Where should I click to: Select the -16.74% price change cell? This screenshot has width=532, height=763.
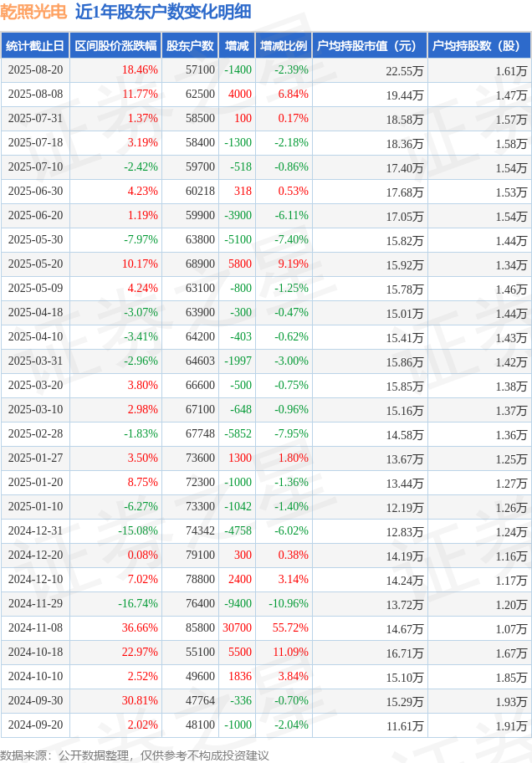[138, 603]
